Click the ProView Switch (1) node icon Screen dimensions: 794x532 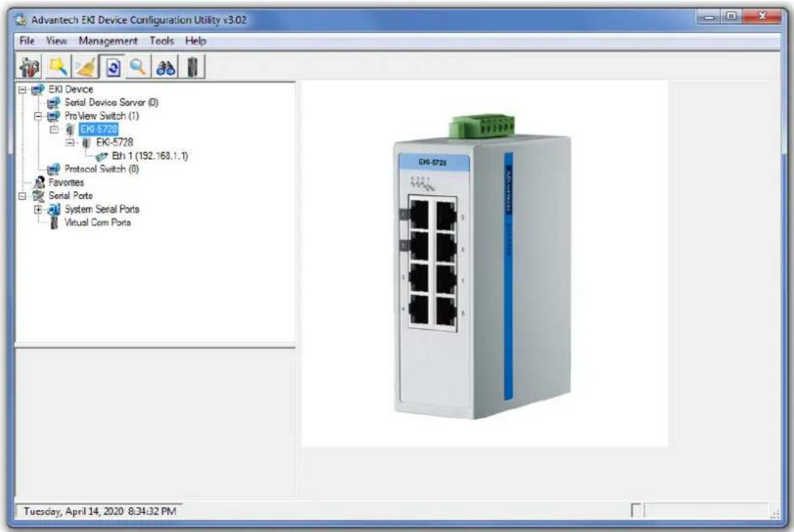click(54, 116)
